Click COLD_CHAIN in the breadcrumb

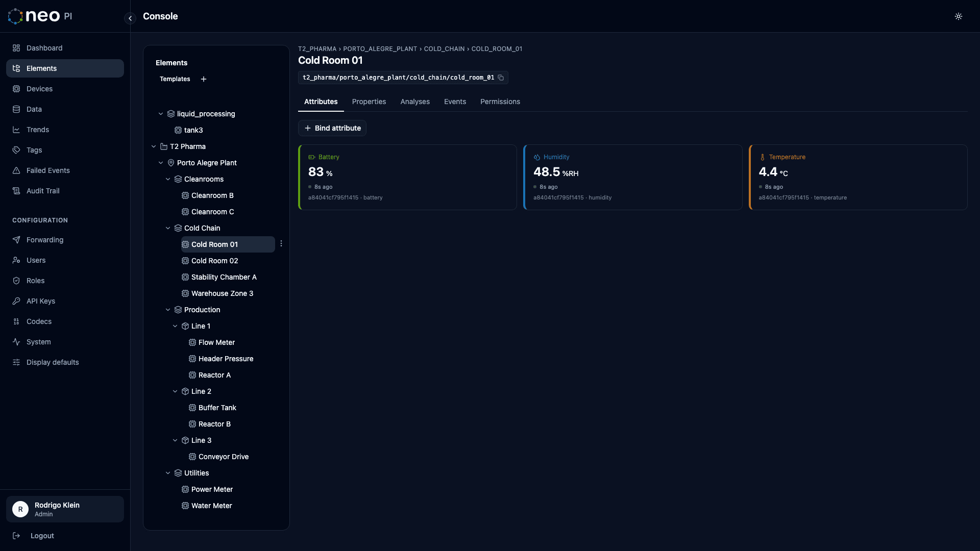tap(444, 49)
